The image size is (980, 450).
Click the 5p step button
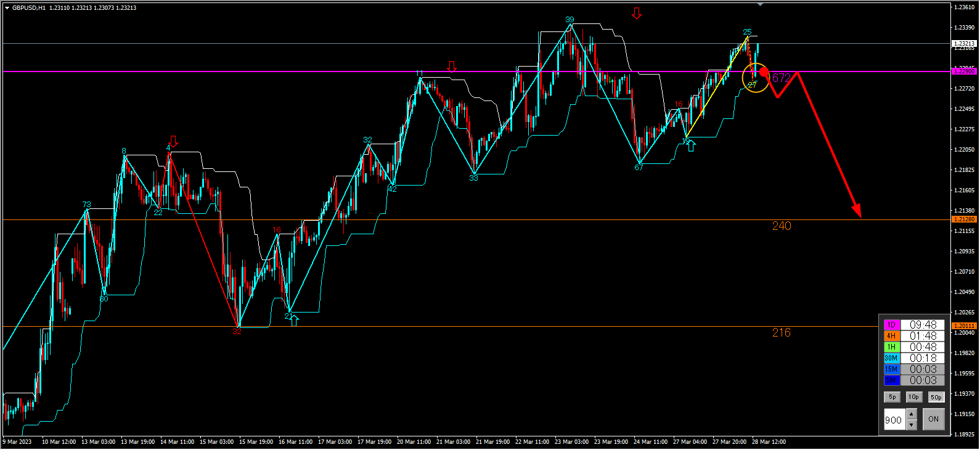click(x=892, y=397)
